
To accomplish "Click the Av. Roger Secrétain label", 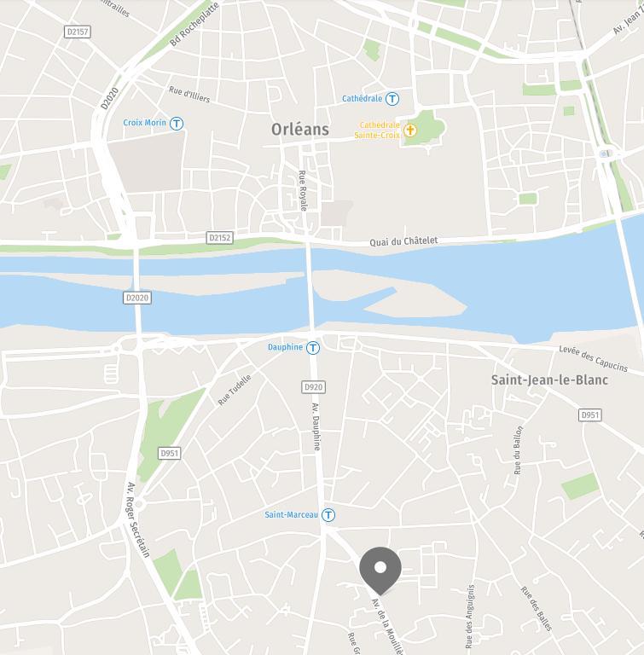I will pyautogui.click(x=138, y=519).
